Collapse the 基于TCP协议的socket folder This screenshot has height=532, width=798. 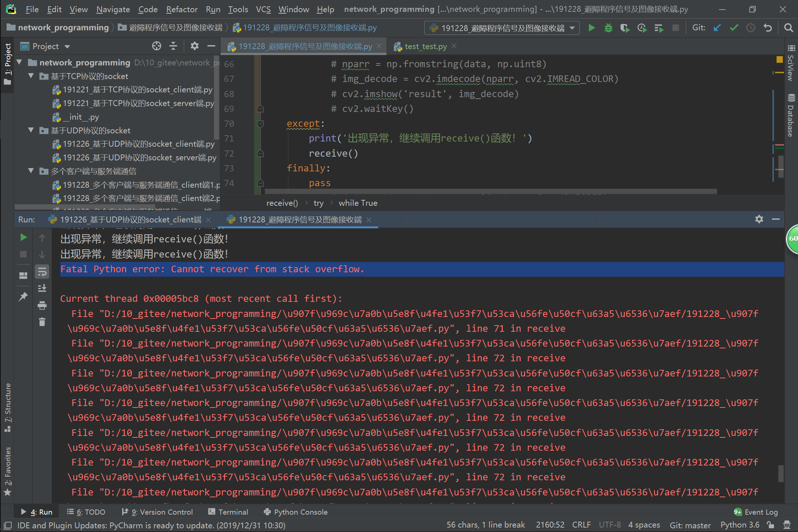[31, 76]
